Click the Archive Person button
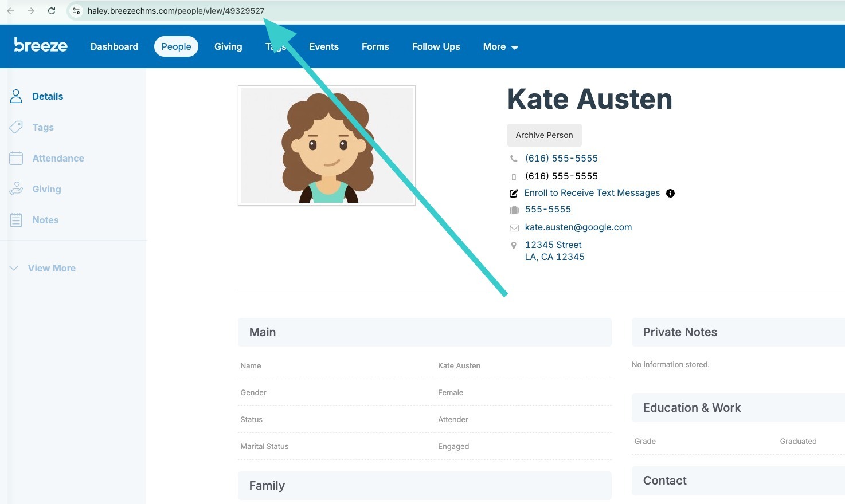This screenshot has height=504, width=845. click(544, 135)
